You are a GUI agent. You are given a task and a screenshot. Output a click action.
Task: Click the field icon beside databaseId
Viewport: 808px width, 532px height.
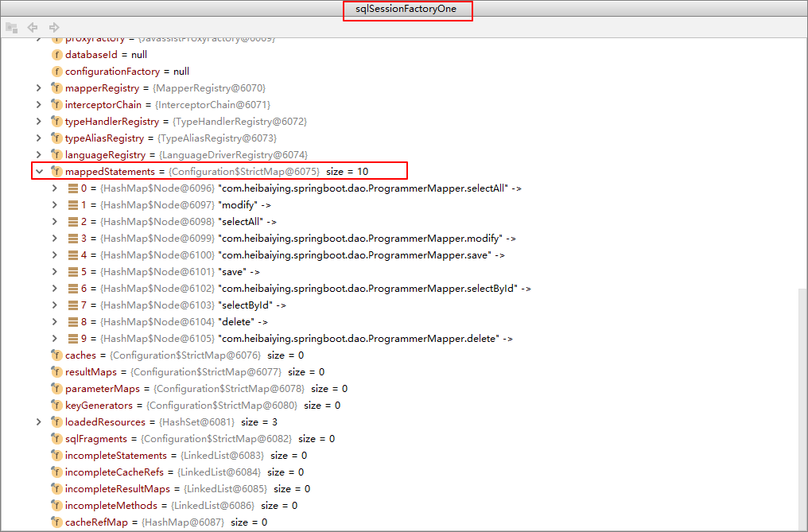pyautogui.click(x=56, y=55)
